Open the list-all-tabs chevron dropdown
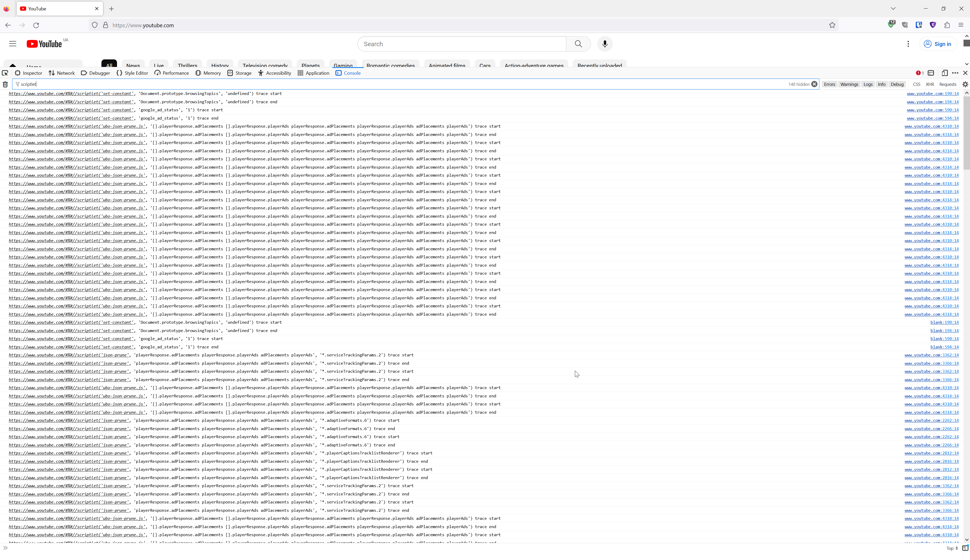970x560 pixels. click(892, 8)
